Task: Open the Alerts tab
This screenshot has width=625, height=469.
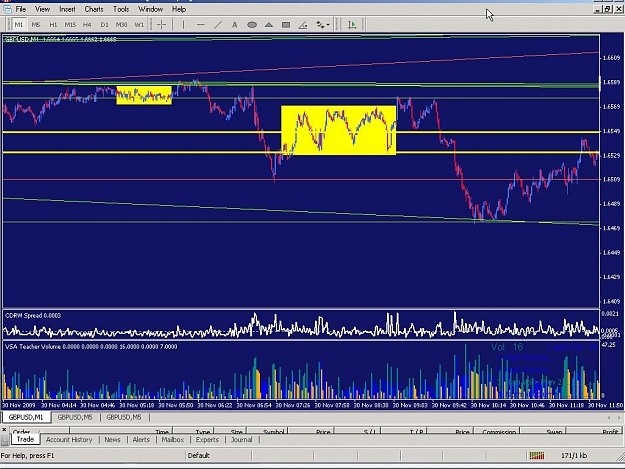Action: (141, 440)
